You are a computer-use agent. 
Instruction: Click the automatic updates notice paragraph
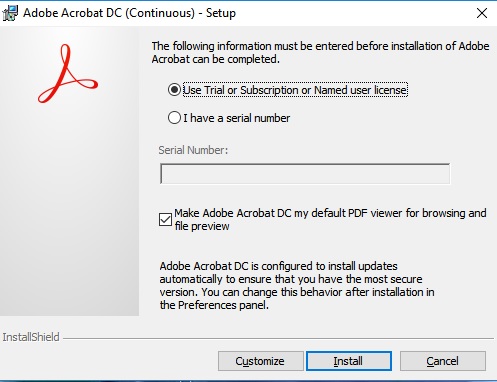pos(297,286)
